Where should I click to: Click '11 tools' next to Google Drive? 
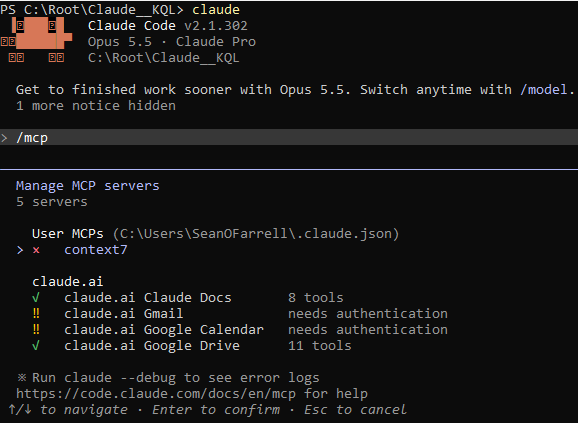320,346
